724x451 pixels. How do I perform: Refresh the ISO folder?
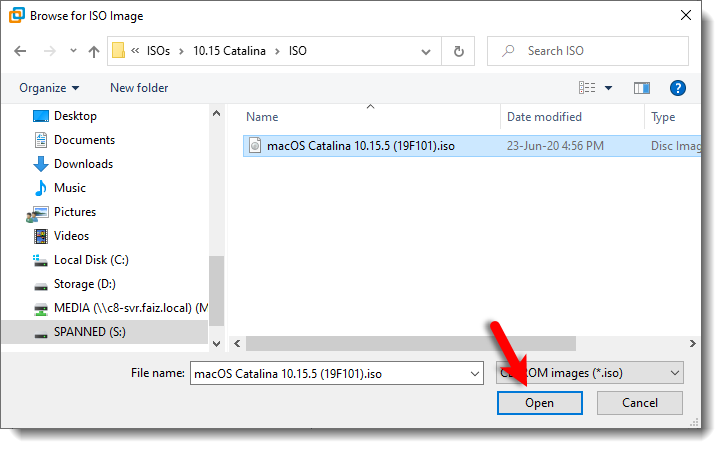click(x=458, y=51)
